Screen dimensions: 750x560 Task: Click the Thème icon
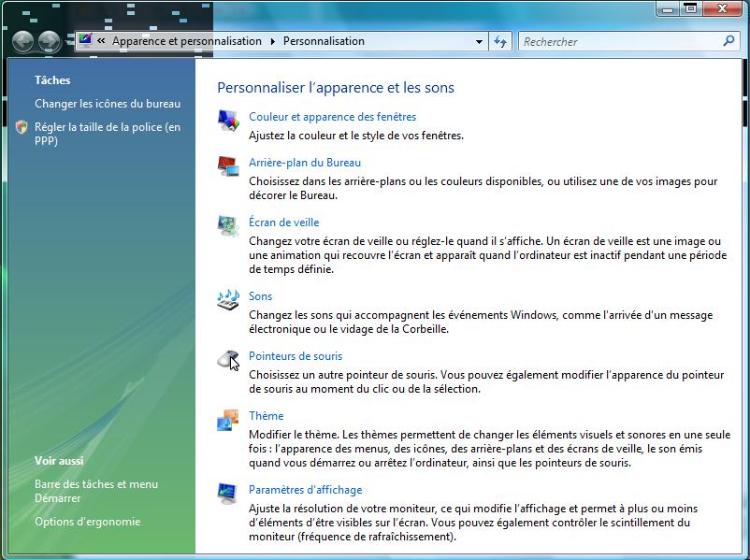point(228,420)
